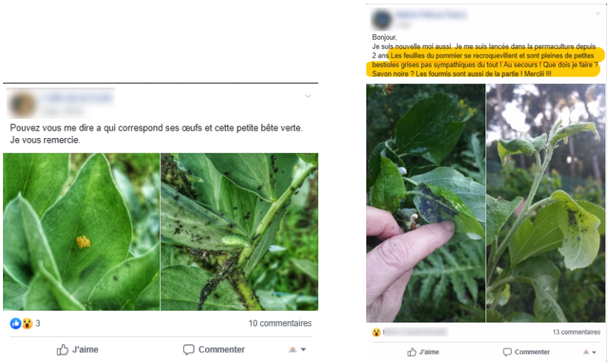
Task: Open left post's options chevron menu
Action: (308, 96)
